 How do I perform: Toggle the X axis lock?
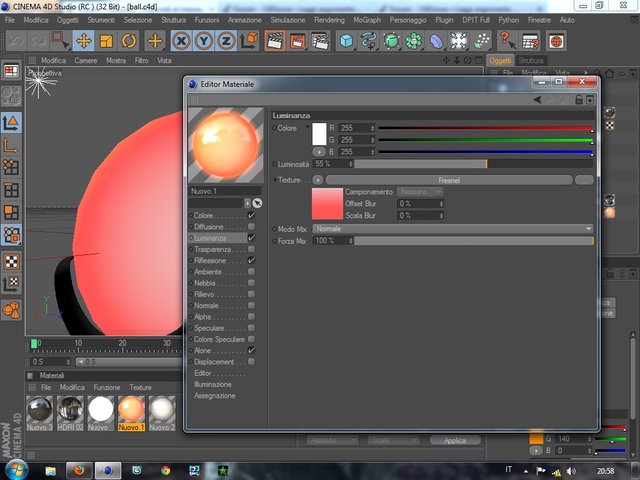click(x=181, y=41)
